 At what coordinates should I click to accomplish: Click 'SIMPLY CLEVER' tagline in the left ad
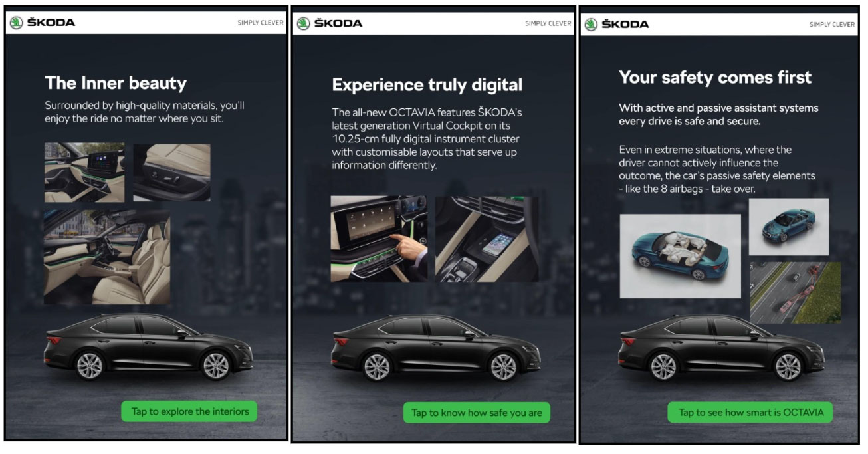[261, 23]
